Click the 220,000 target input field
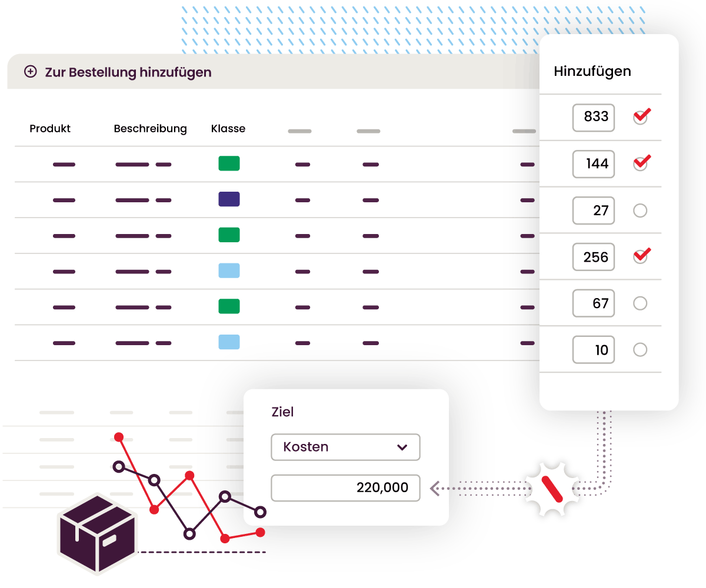Image resolution: width=706 pixels, height=588 pixels. tap(345, 488)
